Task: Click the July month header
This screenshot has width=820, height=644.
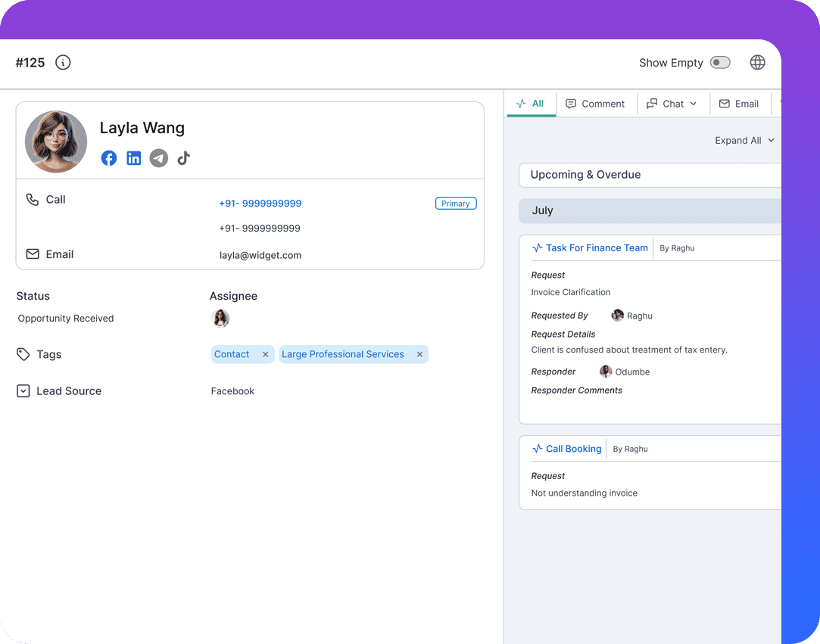Action: coord(650,210)
